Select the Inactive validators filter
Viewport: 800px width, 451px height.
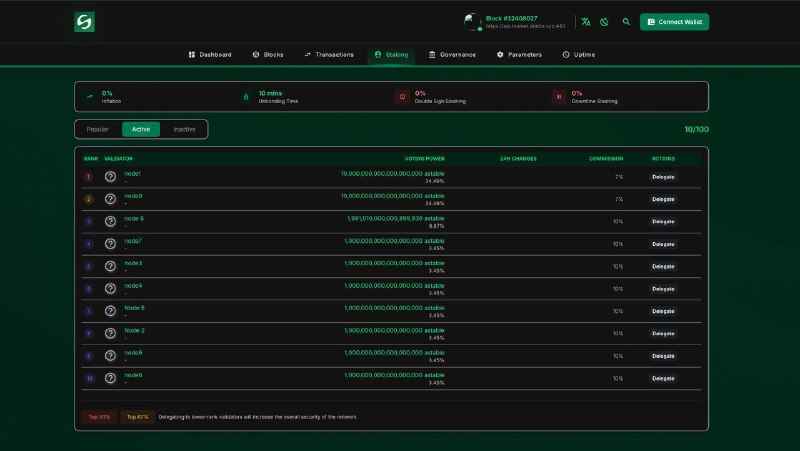click(x=184, y=129)
